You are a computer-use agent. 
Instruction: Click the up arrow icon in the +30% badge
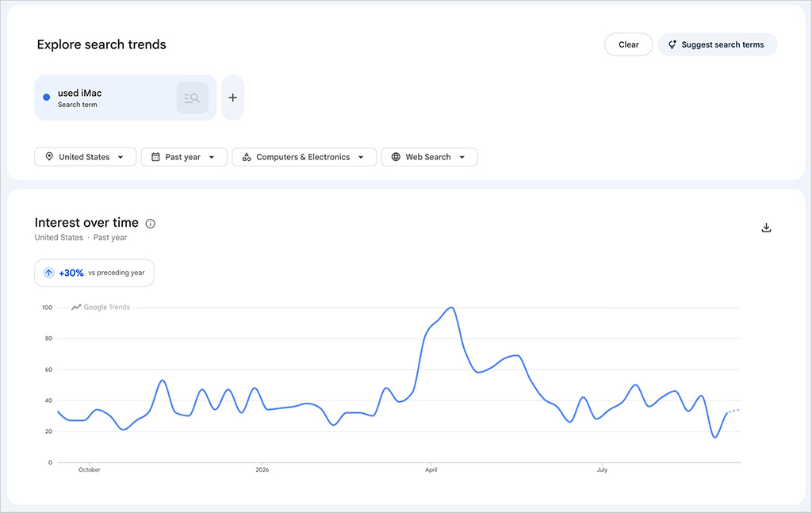pos(48,273)
